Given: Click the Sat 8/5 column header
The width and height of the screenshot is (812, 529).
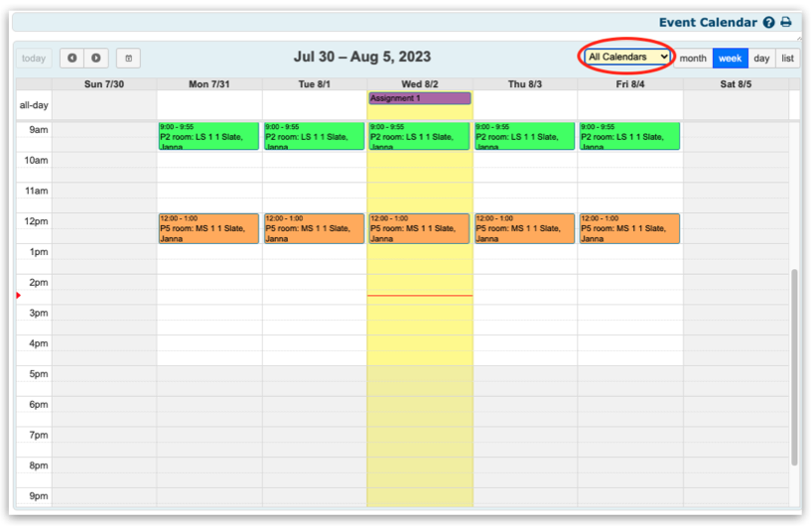Looking at the screenshot, I should (x=736, y=83).
